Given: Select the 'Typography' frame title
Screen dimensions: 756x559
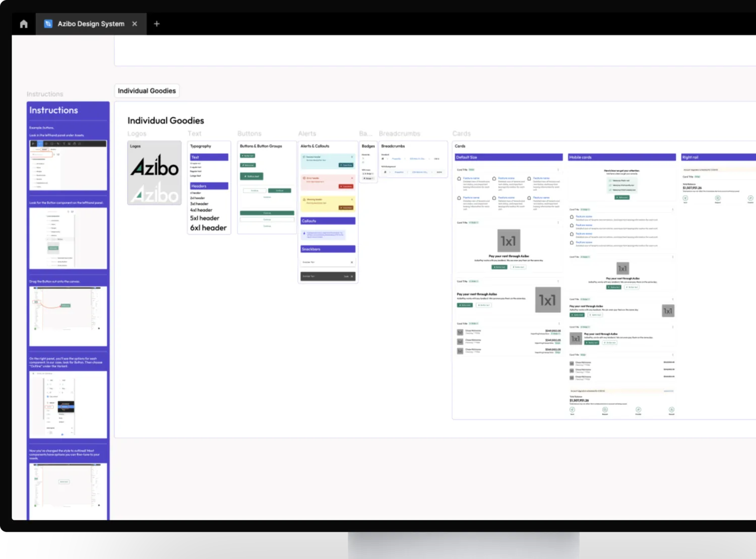Looking at the screenshot, I should [x=201, y=146].
